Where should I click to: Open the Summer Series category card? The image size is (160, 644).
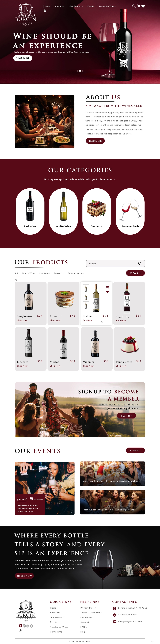(130, 211)
